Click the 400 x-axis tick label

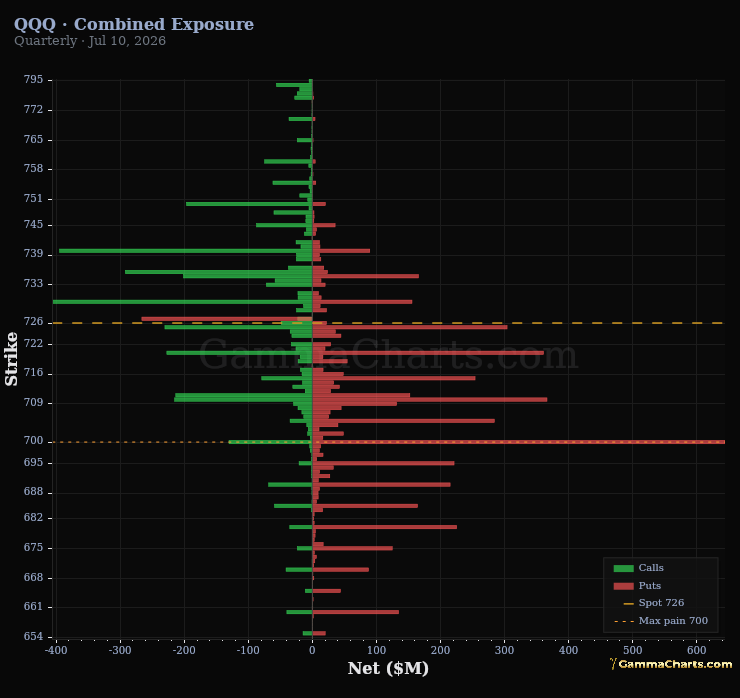569,650
